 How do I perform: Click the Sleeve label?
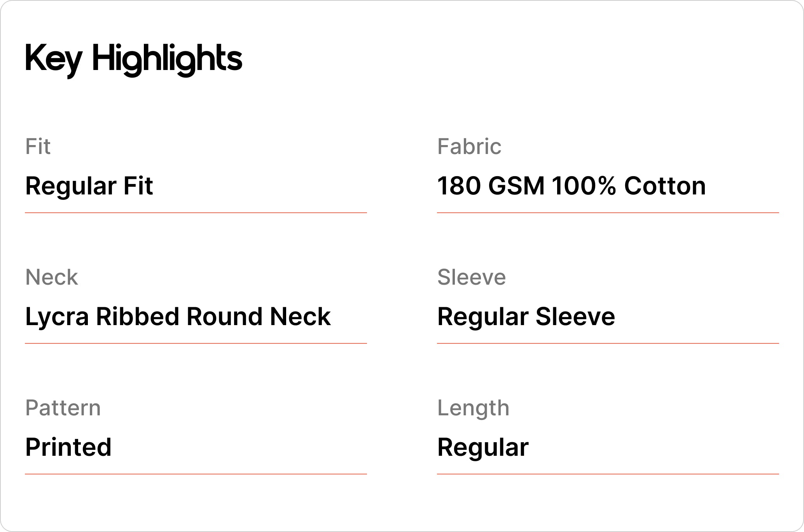tap(471, 277)
